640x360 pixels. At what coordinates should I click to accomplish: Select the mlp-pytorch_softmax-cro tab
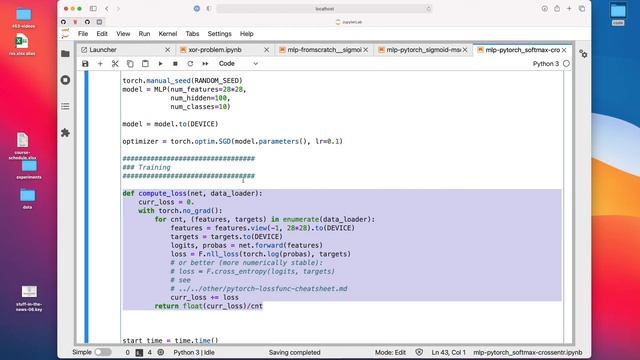[522, 50]
